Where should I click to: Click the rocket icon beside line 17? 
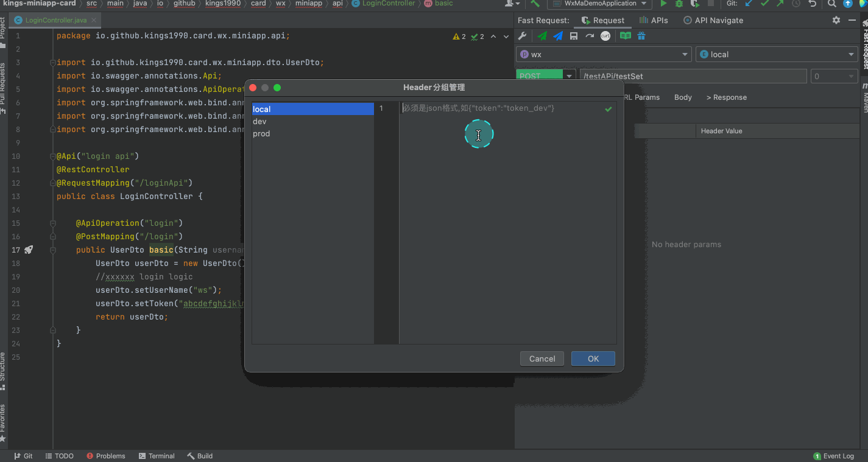tap(29, 250)
